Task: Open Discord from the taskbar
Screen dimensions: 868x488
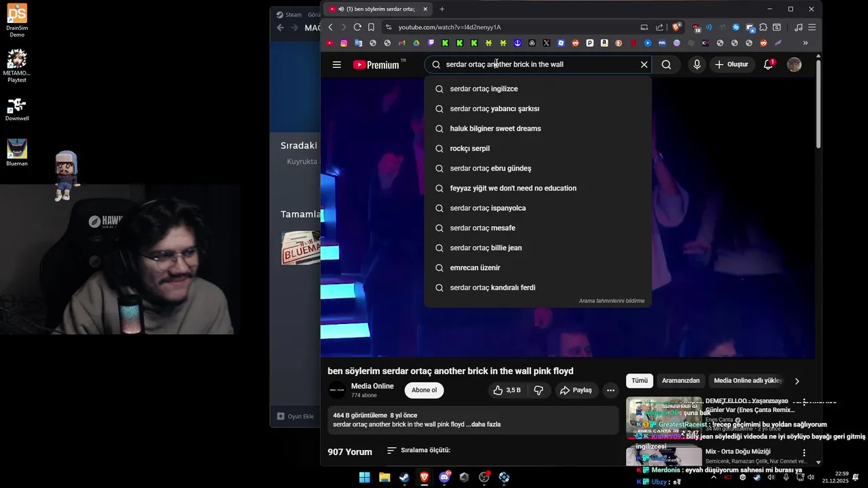Action: pos(444,477)
